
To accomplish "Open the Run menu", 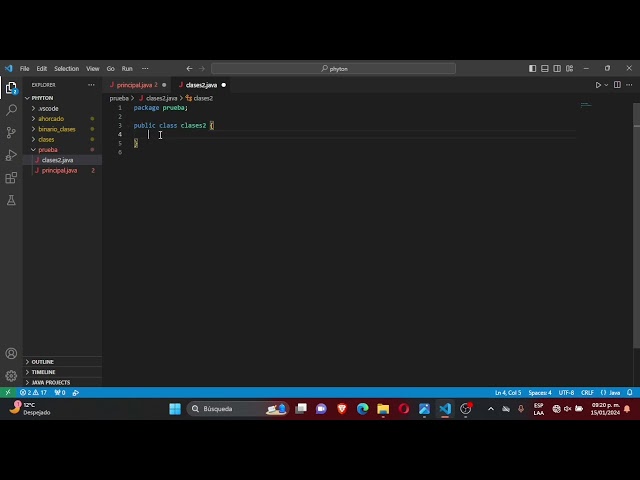I will tap(127, 69).
